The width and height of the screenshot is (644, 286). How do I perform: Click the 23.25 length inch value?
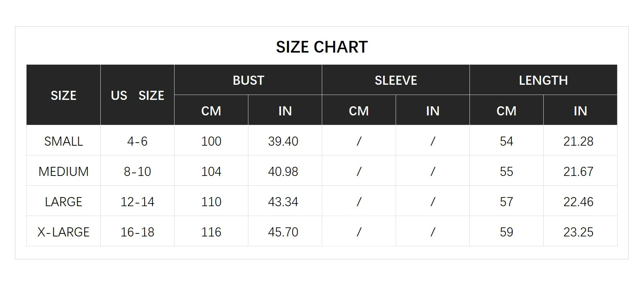coord(579,232)
